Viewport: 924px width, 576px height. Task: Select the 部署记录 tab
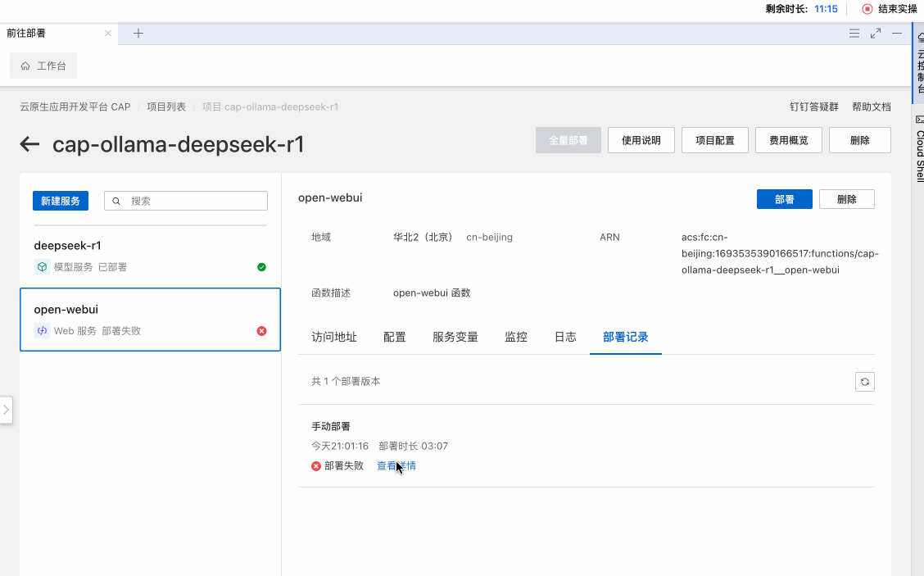(625, 338)
